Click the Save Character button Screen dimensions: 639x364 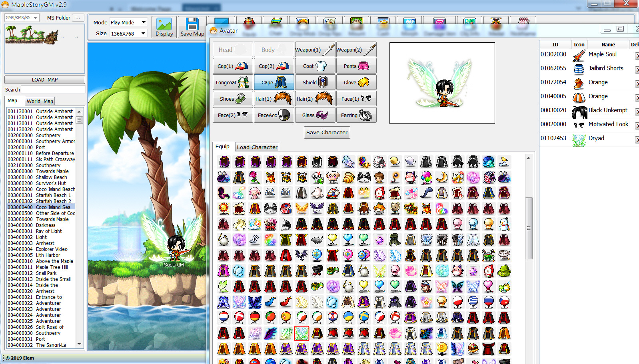click(327, 132)
